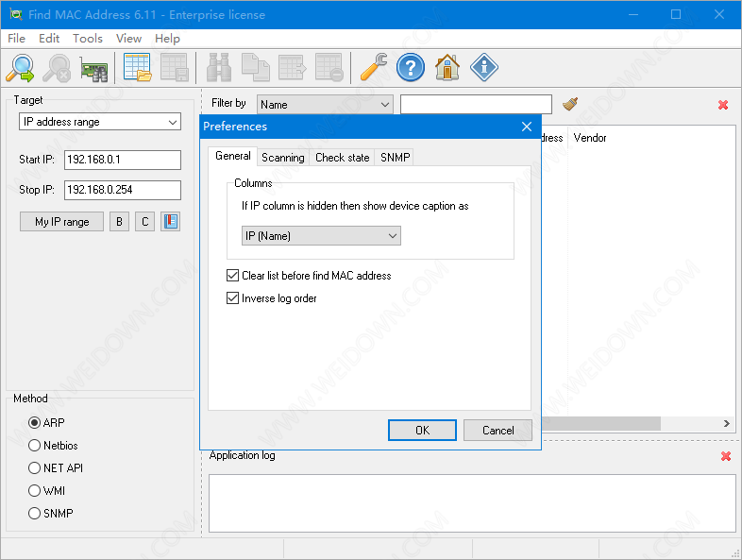Click the class B range button
The image size is (742, 560).
point(119,222)
